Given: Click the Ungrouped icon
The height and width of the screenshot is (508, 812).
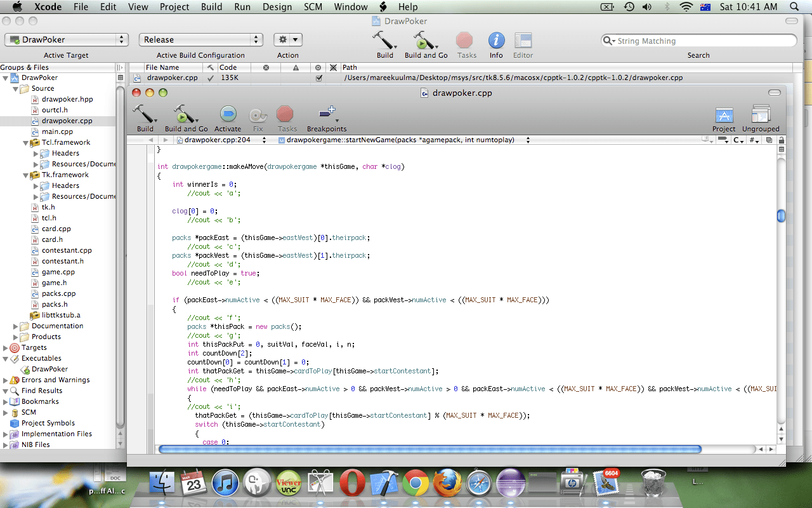Looking at the screenshot, I should tap(760, 115).
